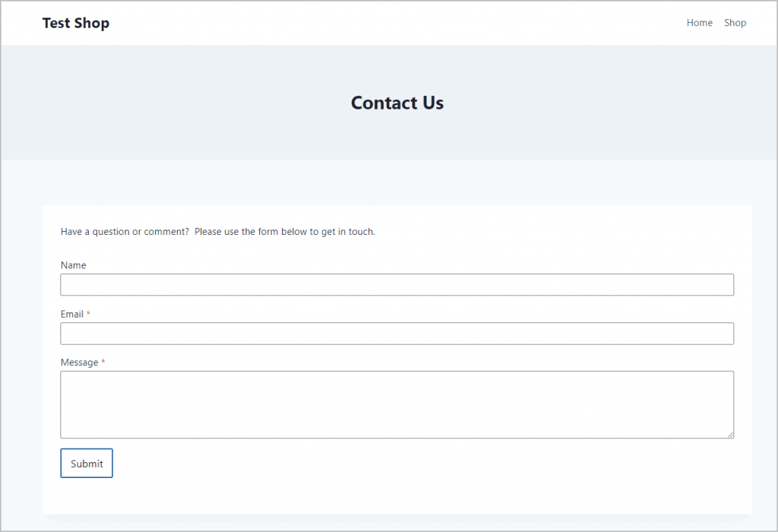Click the Contact Us page heading

click(x=397, y=103)
